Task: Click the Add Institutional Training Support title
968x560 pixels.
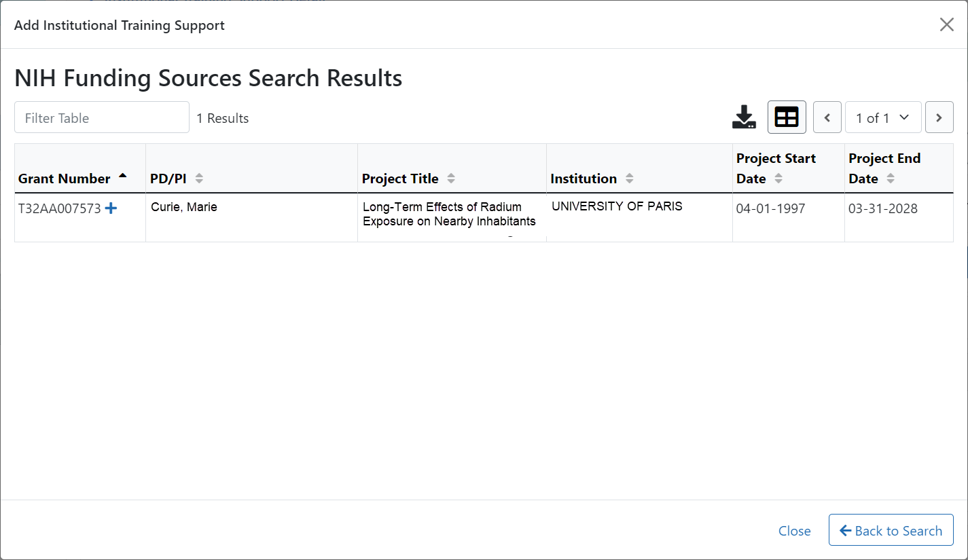Action: 120,25
